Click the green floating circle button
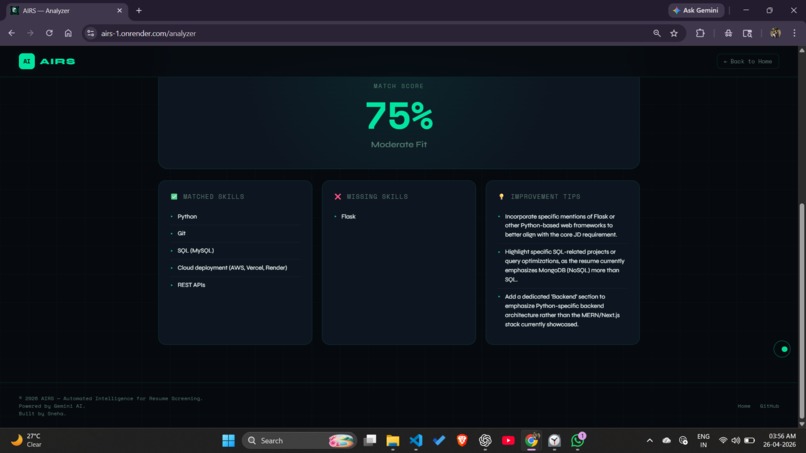Image resolution: width=806 pixels, height=453 pixels. click(x=782, y=349)
